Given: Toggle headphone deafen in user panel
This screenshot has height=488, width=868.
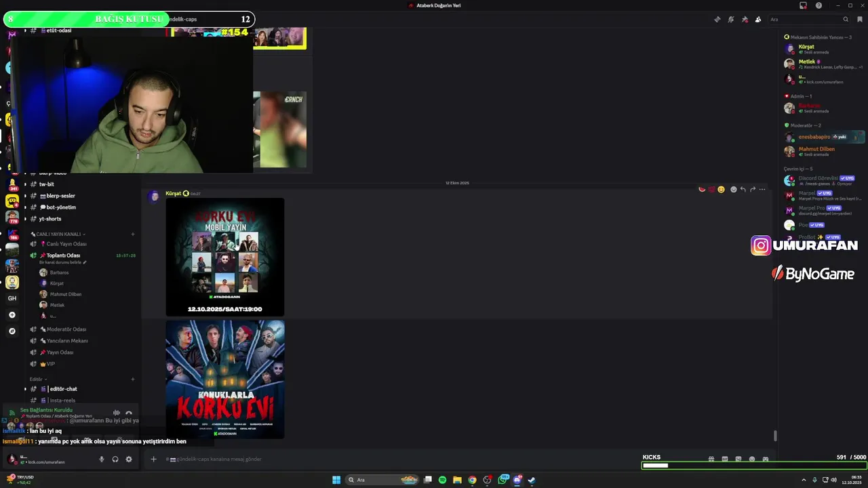Looking at the screenshot, I should (x=115, y=459).
